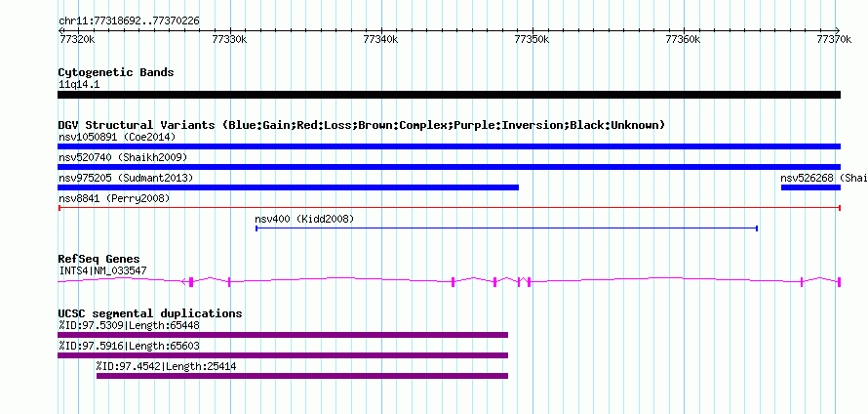
Task: Click the 77340k ruler label
Action: pyautogui.click(x=383, y=39)
